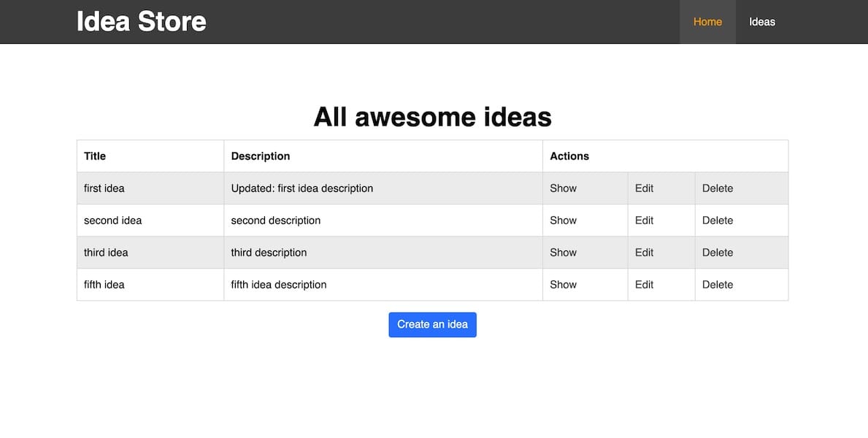Go to the Ideas navigation tab
Image resolution: width=868 pixels, height=438 pixels.
coord(761,22)
